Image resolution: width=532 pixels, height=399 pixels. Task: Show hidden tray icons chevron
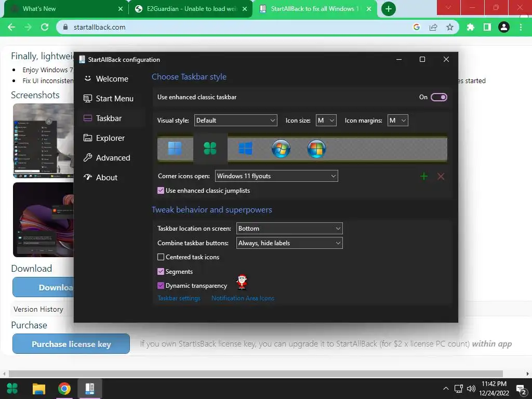(446, 389)
